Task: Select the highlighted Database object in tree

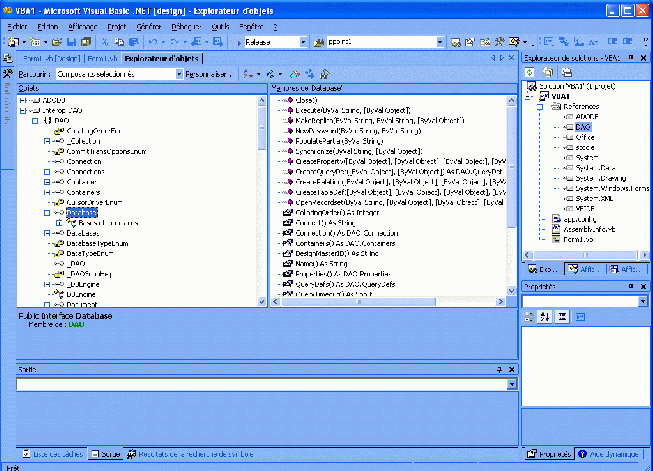Action: 82,213
